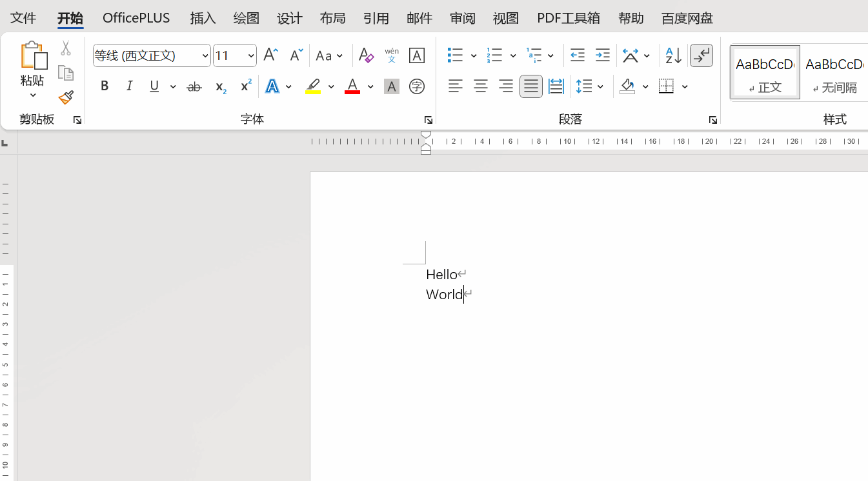Click the Sort A-Z icon
The height and width of the screenshot is (481, 868).
coord(673,56)
